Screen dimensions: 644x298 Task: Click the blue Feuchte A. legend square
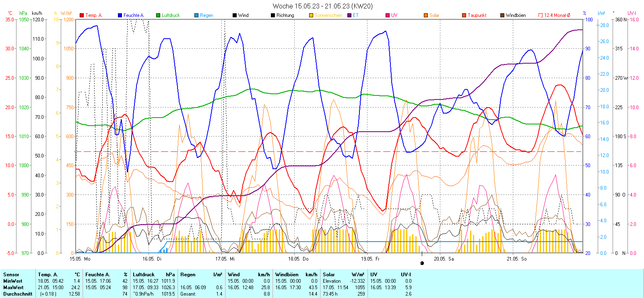[120, 15]
